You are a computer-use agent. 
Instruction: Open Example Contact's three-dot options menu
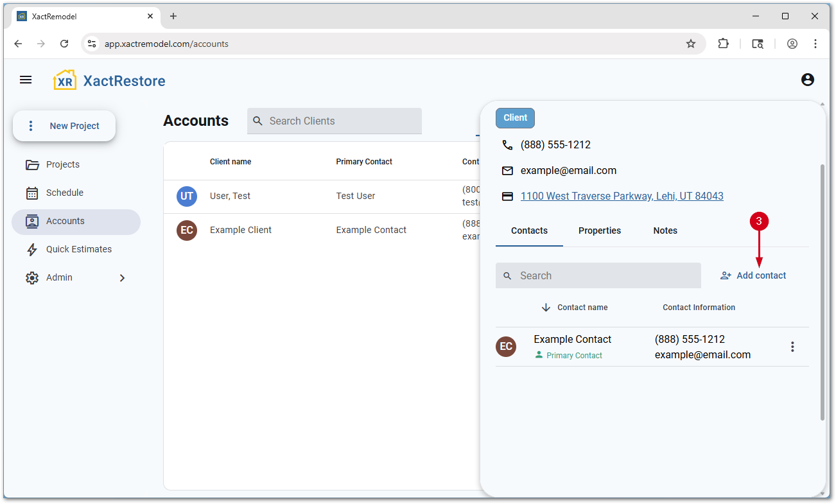(792, 347)
